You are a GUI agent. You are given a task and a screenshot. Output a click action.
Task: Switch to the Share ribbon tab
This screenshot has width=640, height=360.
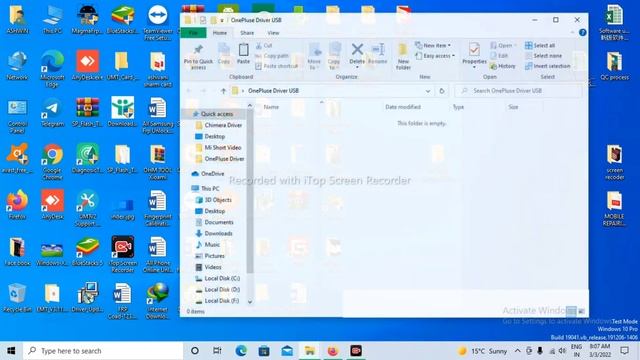point(247,33)
